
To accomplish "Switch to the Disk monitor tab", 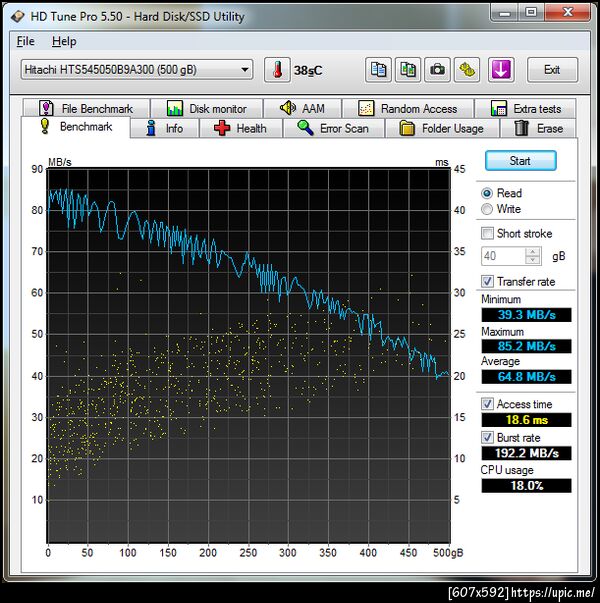I will pos(207,108).
